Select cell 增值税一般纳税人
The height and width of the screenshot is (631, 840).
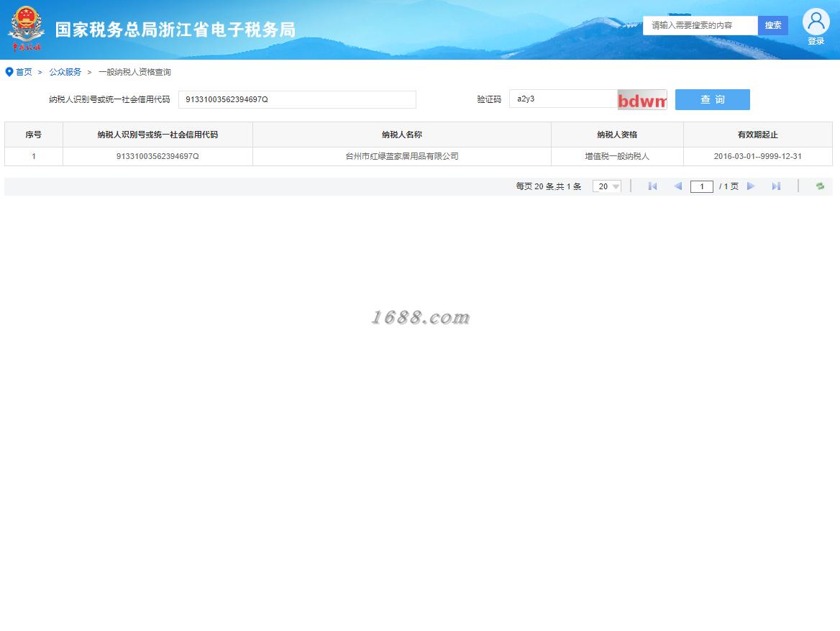point(617,157)
